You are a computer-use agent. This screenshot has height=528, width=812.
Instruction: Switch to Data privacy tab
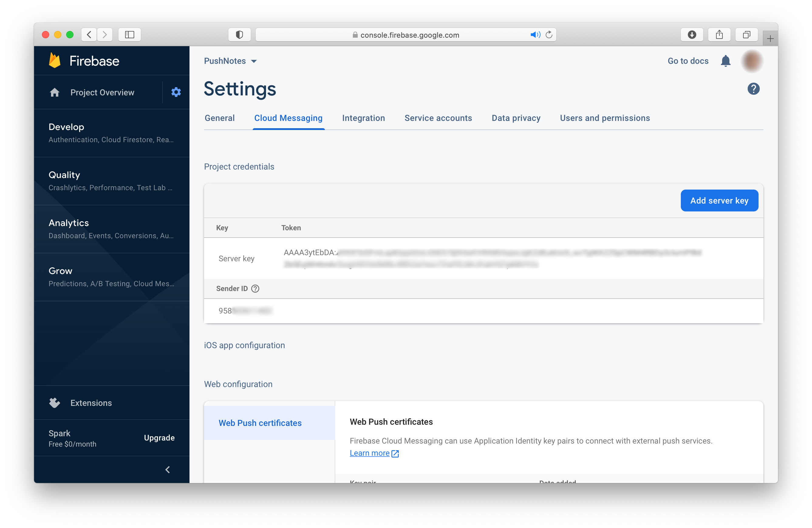click(516, 118)
